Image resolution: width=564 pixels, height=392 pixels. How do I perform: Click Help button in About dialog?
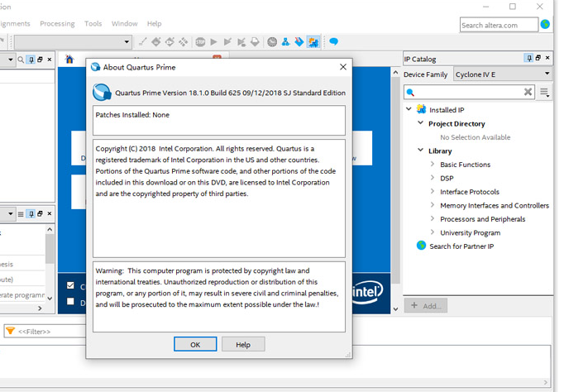pyautogui.click(x=243, y=344)
